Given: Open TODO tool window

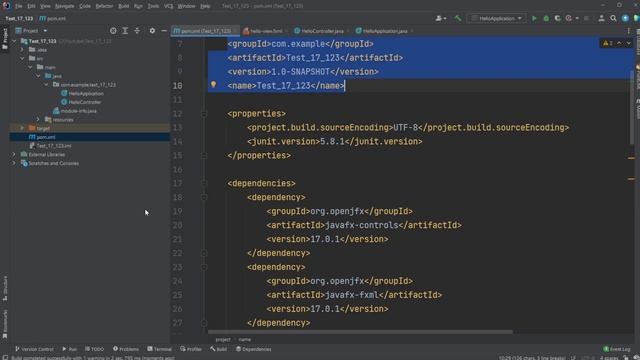Looking at the screenshot, I should pyautogui.click(x=94, y=349).
